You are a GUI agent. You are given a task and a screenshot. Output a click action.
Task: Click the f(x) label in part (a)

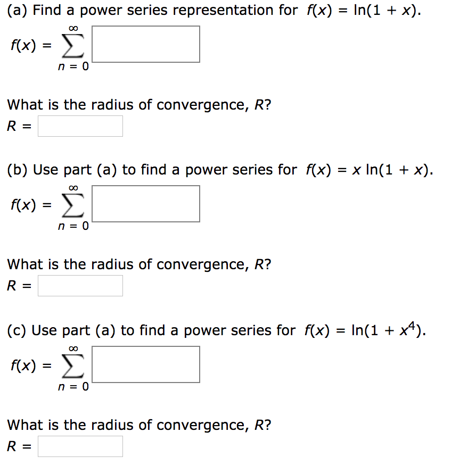(23, 46)
